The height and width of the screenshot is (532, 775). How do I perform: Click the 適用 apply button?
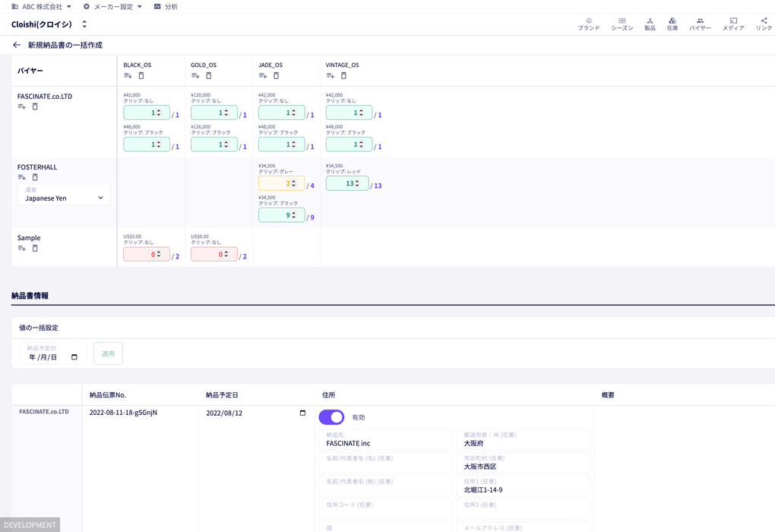tap(108, 353)
